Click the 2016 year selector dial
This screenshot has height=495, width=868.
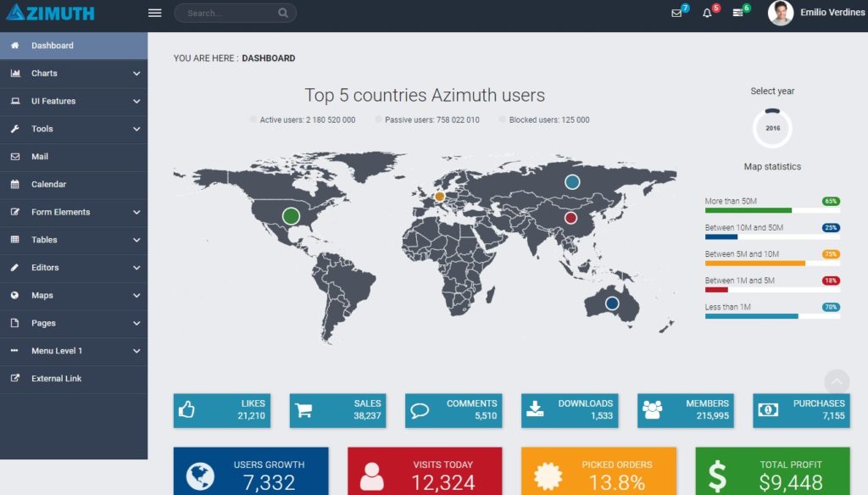pos(771,129)
